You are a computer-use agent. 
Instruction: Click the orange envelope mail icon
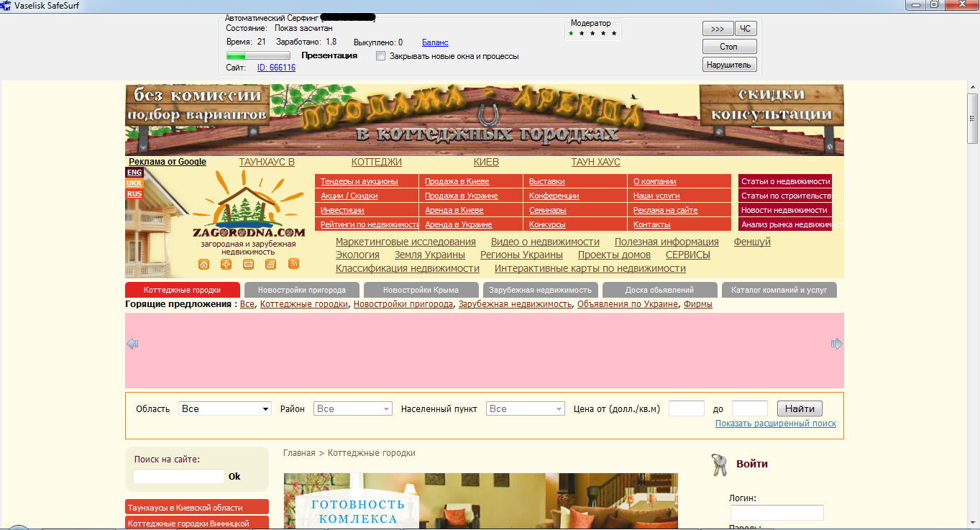pyautogui.click(x=248, y=264)
